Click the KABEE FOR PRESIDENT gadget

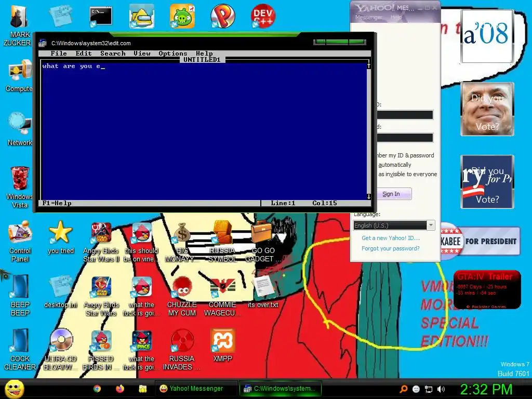[x=481, y=241]
